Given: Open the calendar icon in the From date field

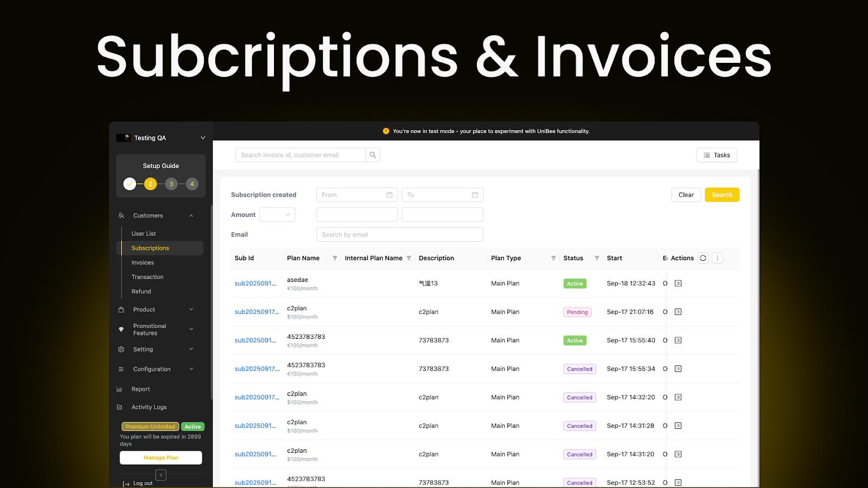Looking at the screenshot, I should click(x=389, y=194).
